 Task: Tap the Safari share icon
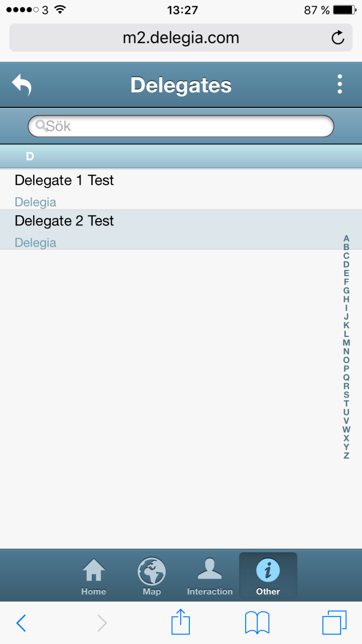pos(181,623)
